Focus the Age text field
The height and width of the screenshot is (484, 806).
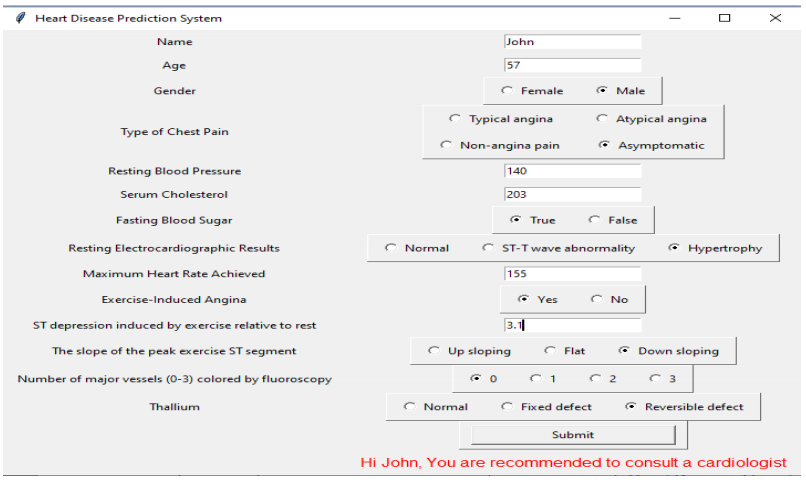click(x=572, y=65)
